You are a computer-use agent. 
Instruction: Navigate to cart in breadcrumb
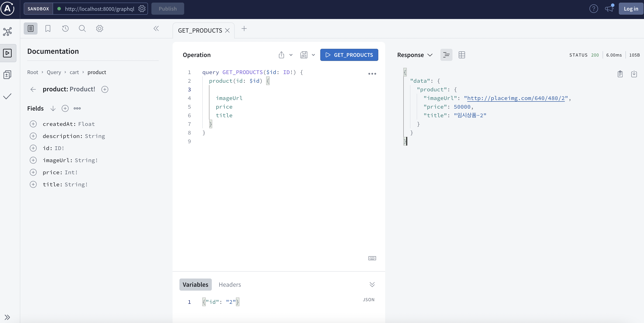[74, 72]
